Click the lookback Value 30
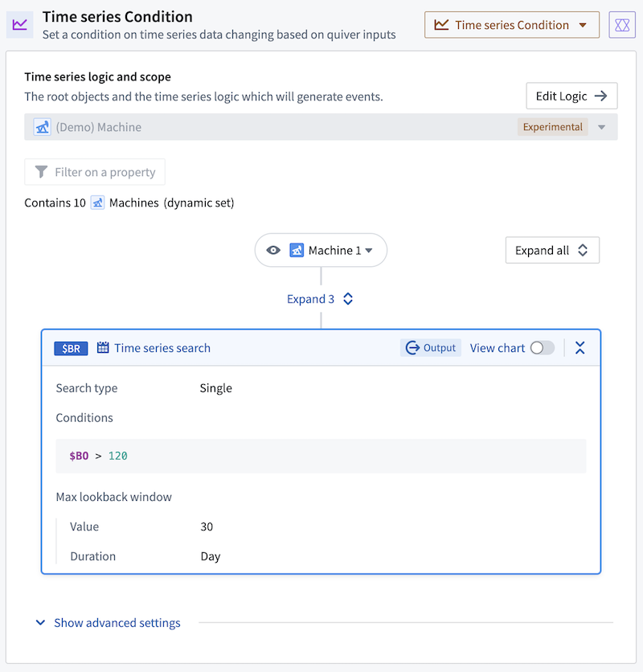643x672 pixels. click(x=207, y=527)
